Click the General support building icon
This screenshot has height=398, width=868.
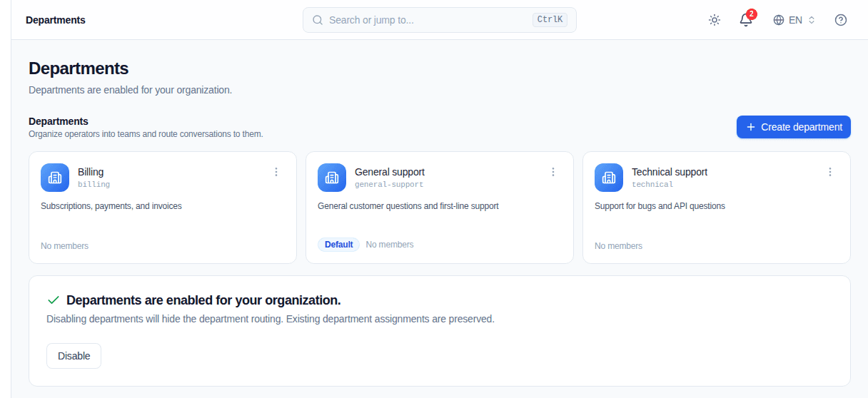point(332,178)
